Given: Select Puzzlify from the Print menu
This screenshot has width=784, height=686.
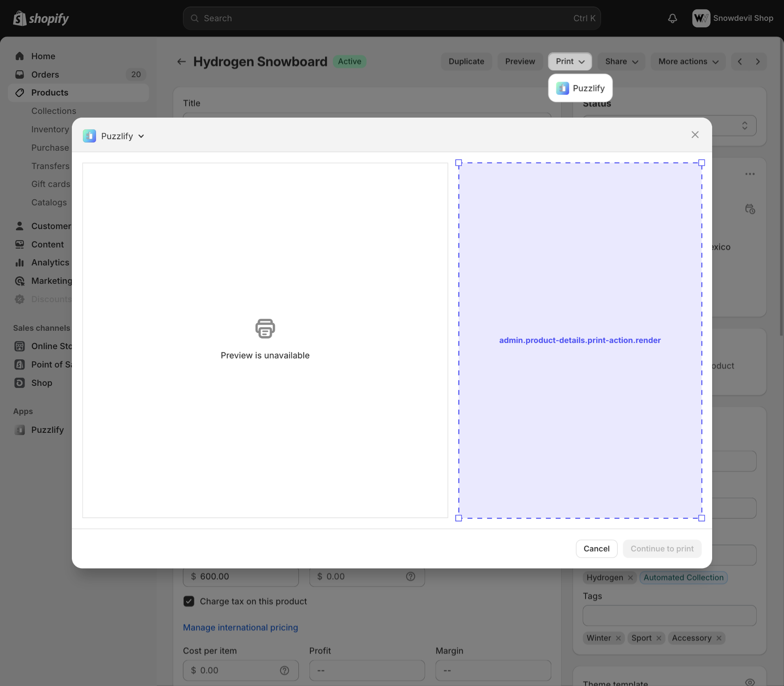Looking at the screenshot, I should (580, 88).
